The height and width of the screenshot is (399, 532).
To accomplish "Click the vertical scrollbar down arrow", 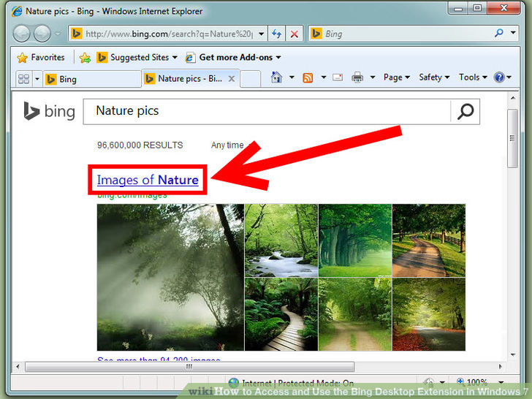I will 513,355.
